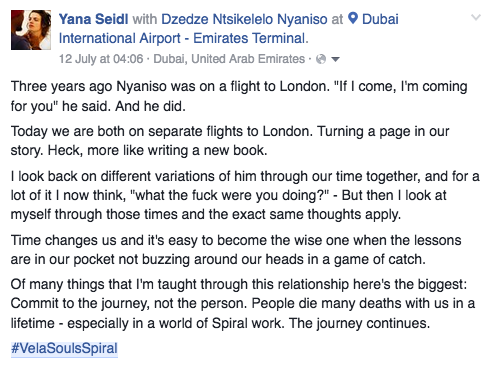Visit Dzedze Ntsikelelo Nyaniso's tagged profile

pyautogui.click(x=244, y=19)
